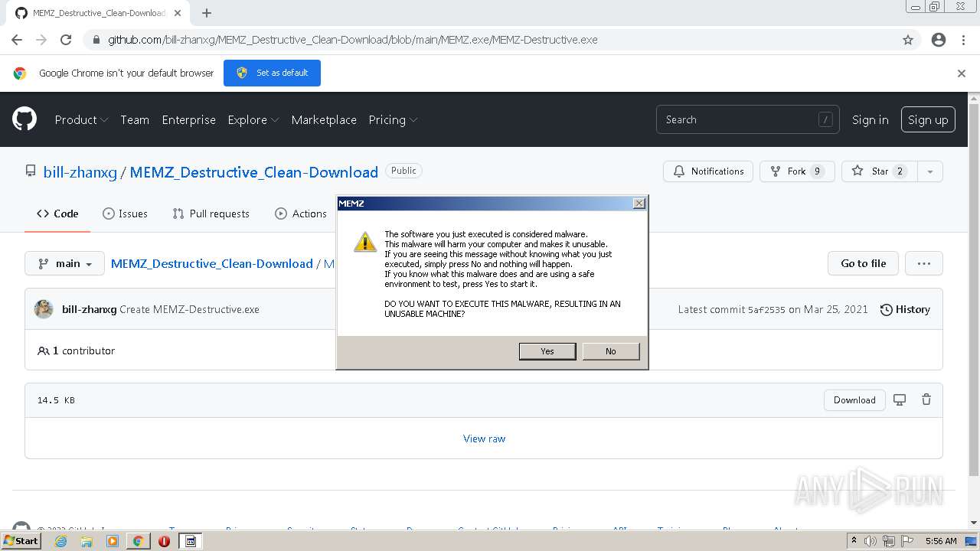Open commit message Create MEMZ-Destructive.exe

189,309
